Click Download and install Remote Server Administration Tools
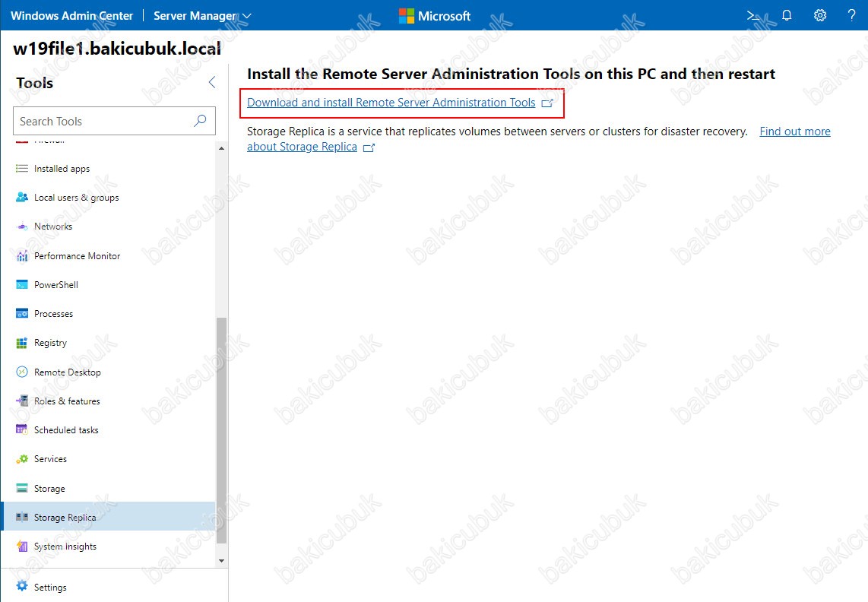Image resolution: width=868 pixels, height=602 pixels. pyautogui.click(x=391, y=103)
